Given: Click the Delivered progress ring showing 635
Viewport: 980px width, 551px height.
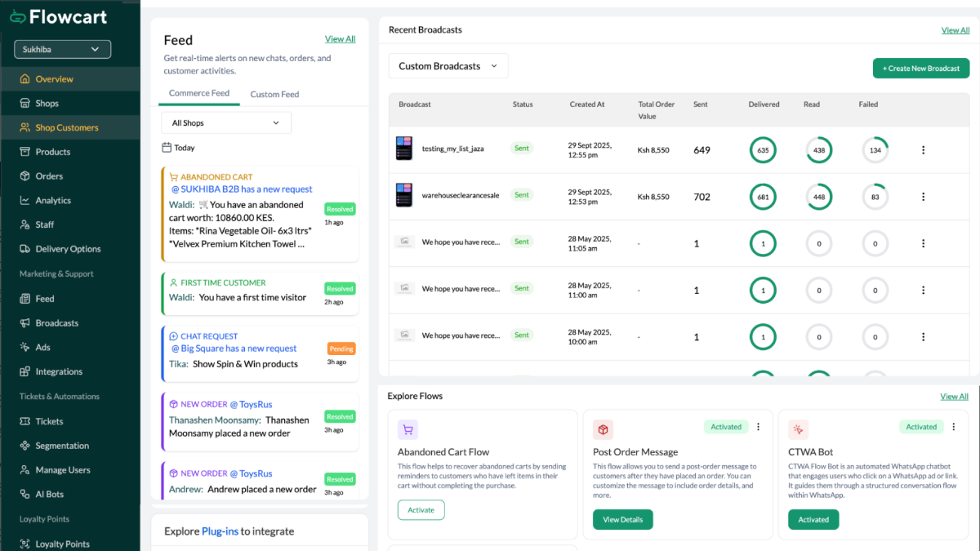Looking at the screenshot, I should (x=763, y=150).
